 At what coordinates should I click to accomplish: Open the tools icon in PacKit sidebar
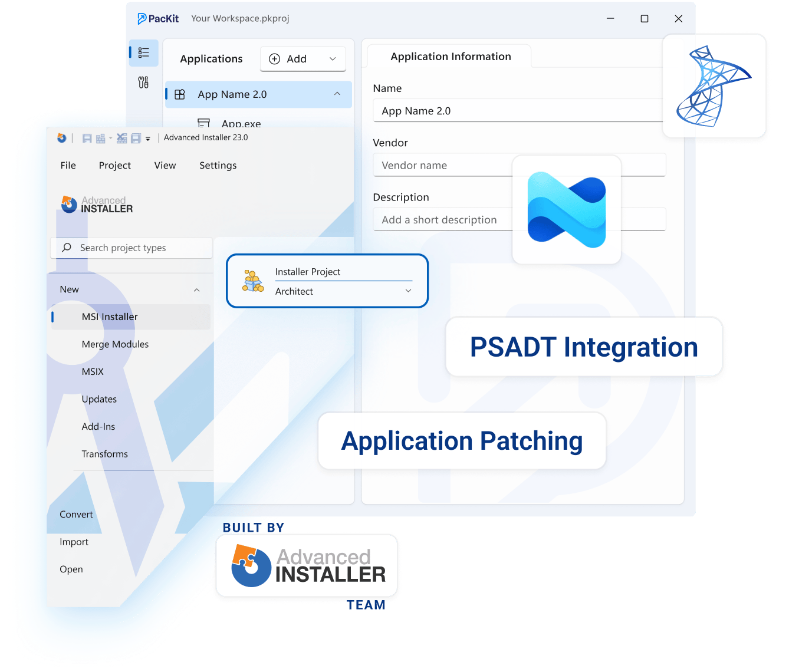pos(143,83)
